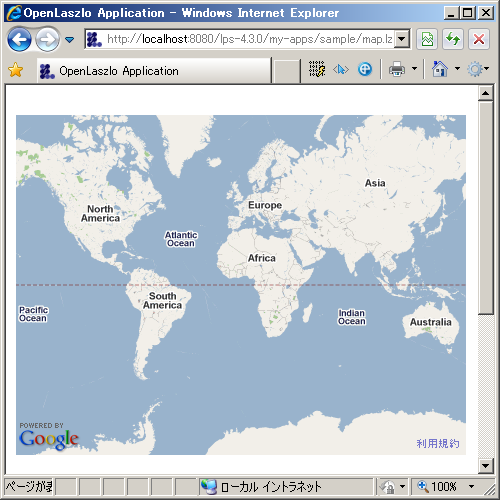
Task: Click the protected mode lock icon
Action: (388, 487)
